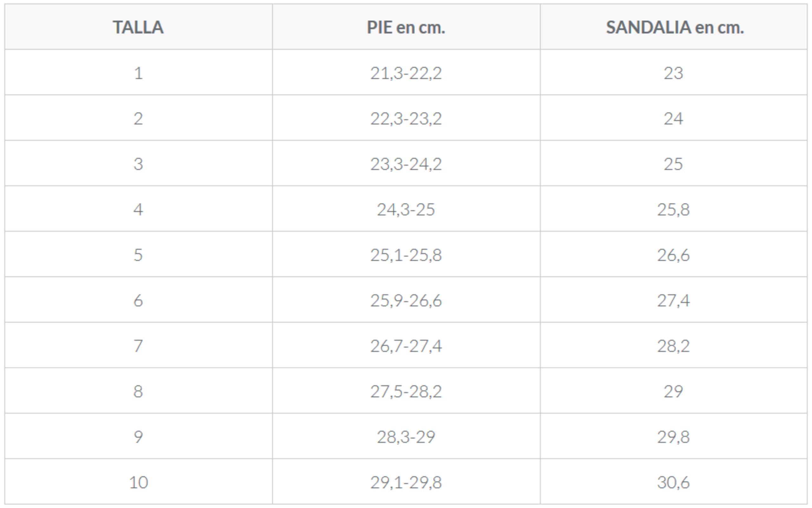Click the 22,3-23,2 foot range cell
Image resolution: width=812 pixels, height=508 pixels.
(x=406, y=118)
